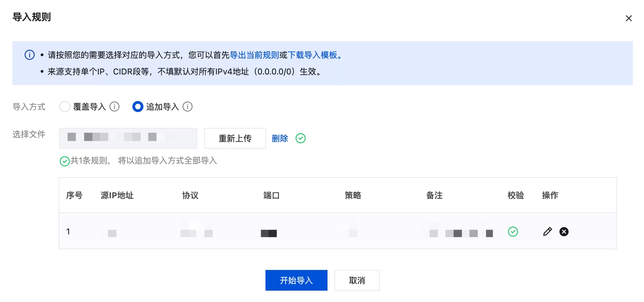Click the green validation check in row 1
Viewport: 644px width, 302px height.
pos(513,232)
